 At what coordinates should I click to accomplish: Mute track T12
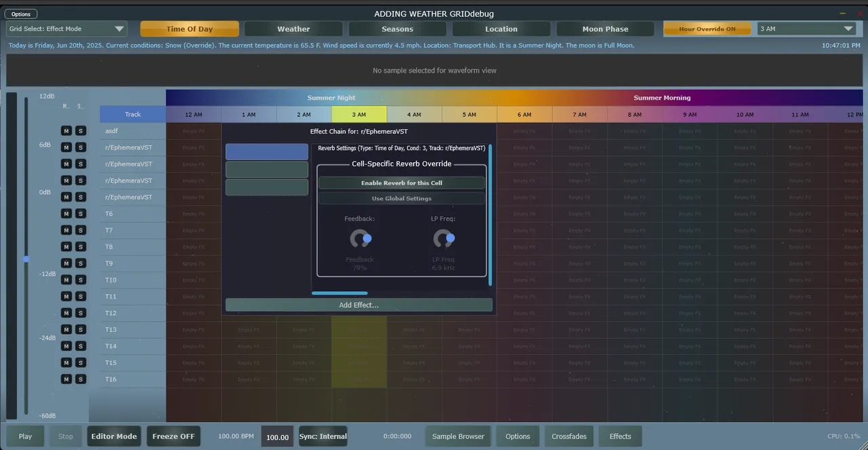[x=66, y=313]
